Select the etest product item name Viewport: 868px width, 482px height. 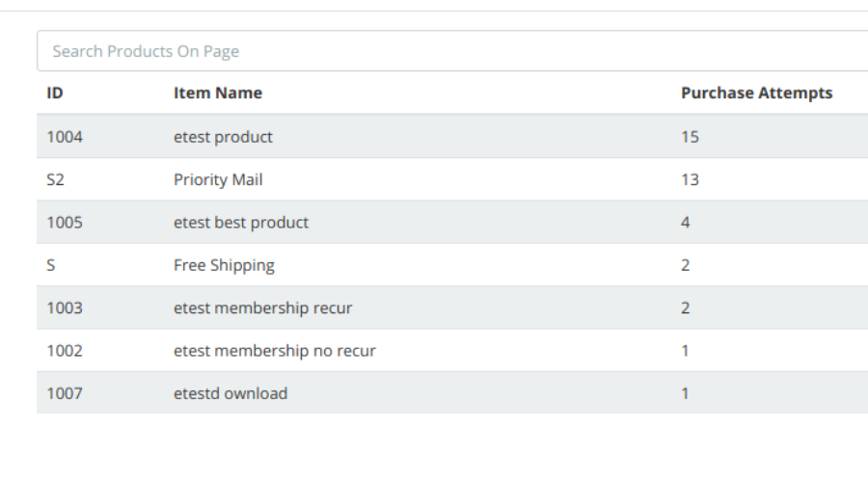click(223, 137)
